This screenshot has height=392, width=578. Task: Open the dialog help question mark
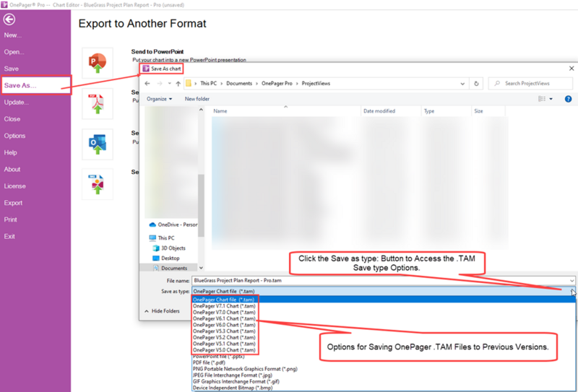[x=568, y=99]
